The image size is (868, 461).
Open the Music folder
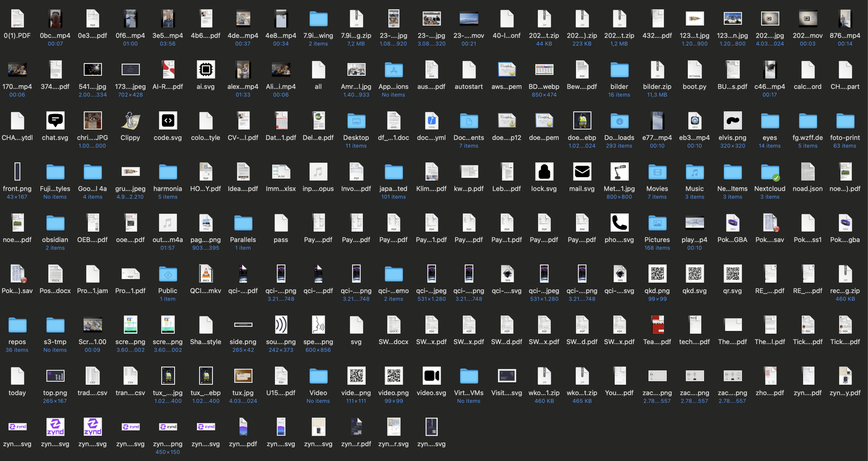tap(694, 172)
